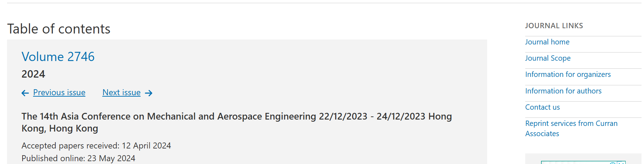Go to Next issue link

pyautogui.click(x=122, y=92)
